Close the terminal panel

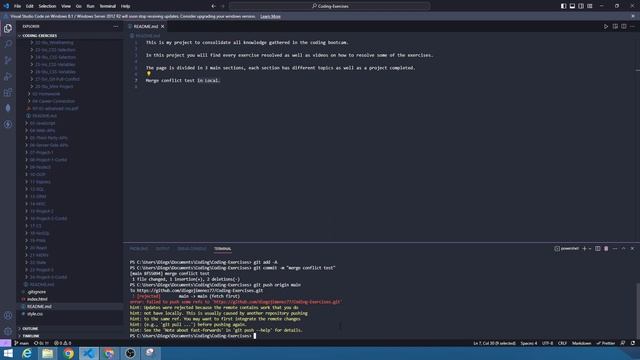(632, 249)
